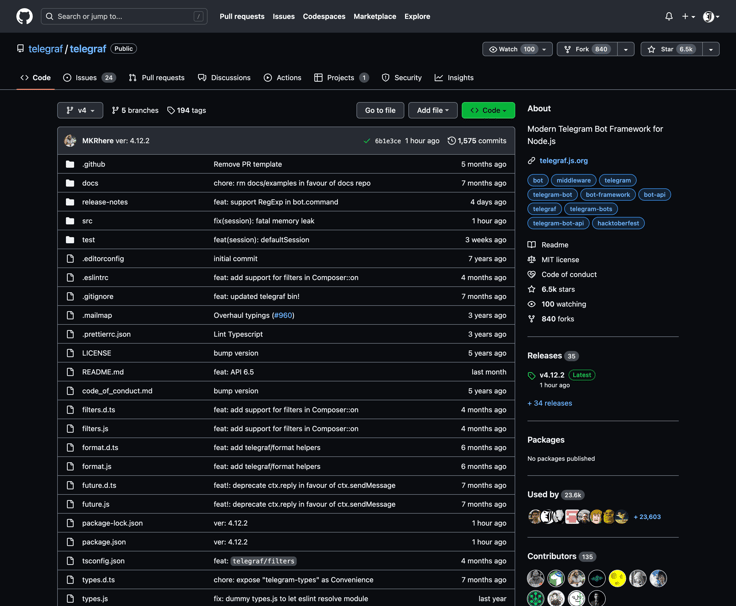Open the .gitignore file

click(98, 297)
